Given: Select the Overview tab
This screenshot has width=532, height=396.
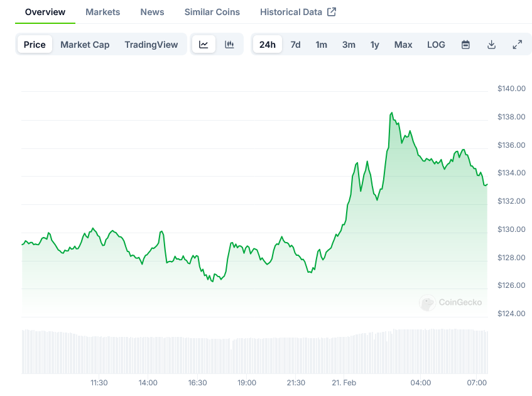Looking at the screenshot, I should tap(45, 12).
